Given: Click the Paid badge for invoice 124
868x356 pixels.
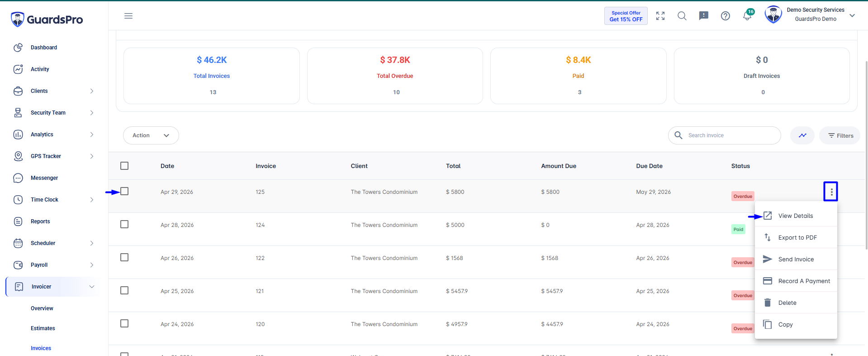Looking at the screenshot, I should (738, 229).
